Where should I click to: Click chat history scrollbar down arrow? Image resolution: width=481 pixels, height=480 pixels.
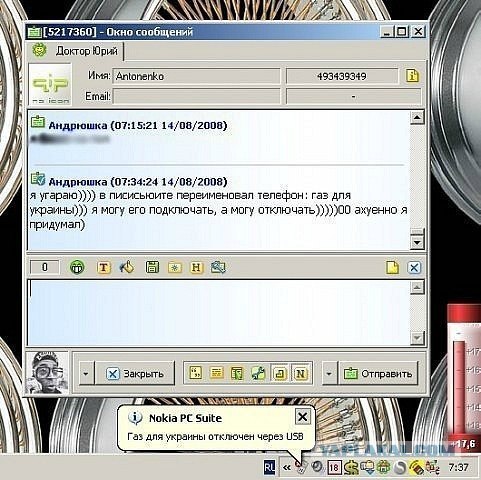tap(417, 242)
